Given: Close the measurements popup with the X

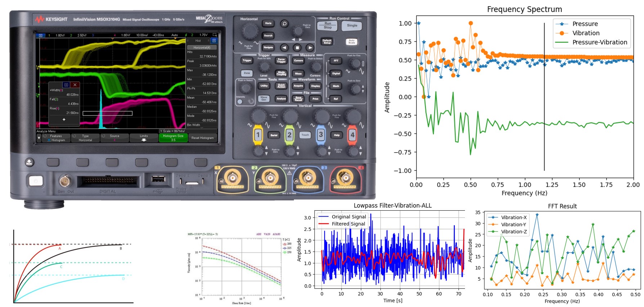Looking at the screenshot, I should 75,85.
